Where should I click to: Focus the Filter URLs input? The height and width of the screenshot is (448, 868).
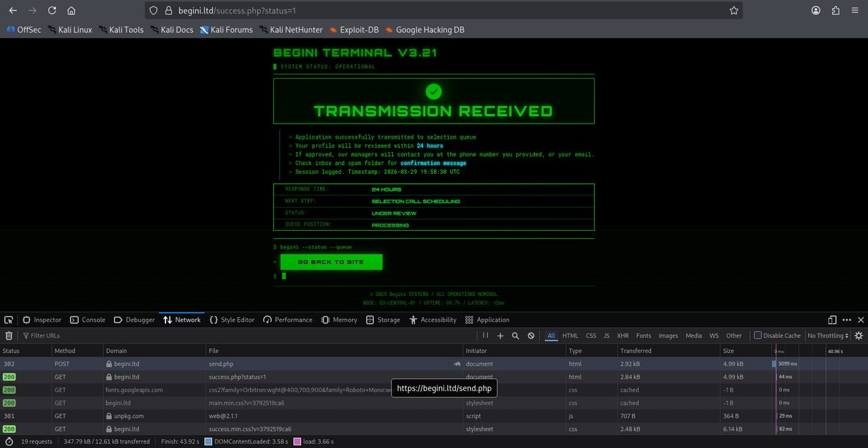250,335
